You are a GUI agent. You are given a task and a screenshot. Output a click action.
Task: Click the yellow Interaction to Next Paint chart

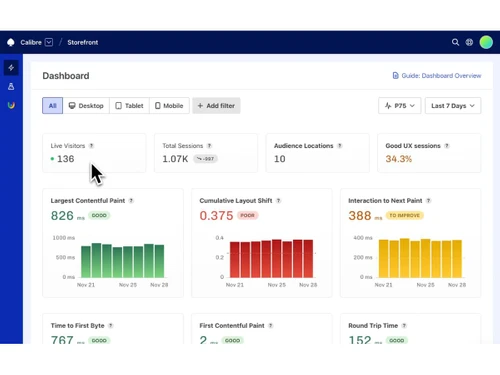point(420,258)
